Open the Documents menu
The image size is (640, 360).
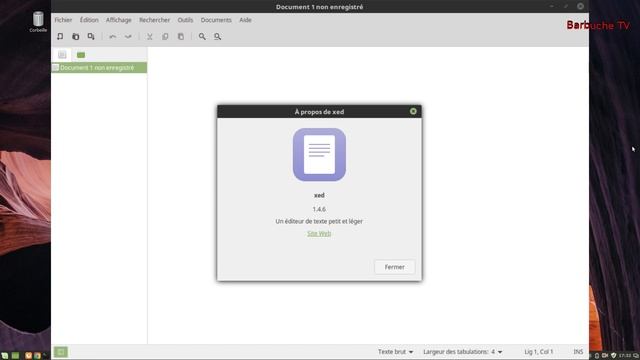(216, 20)
